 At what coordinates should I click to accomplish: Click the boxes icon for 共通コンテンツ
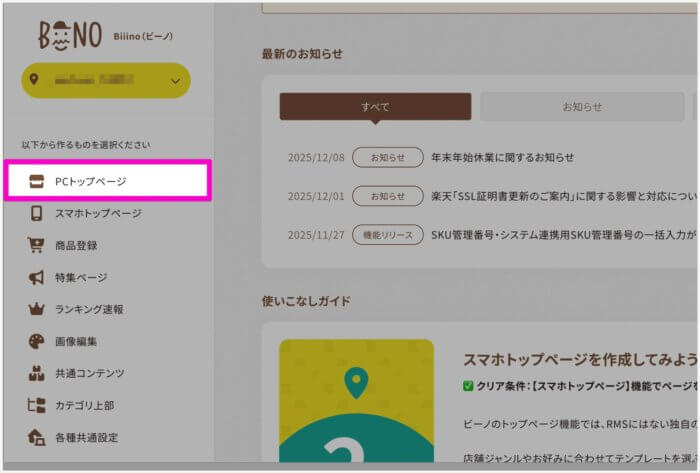pos(36,373)
